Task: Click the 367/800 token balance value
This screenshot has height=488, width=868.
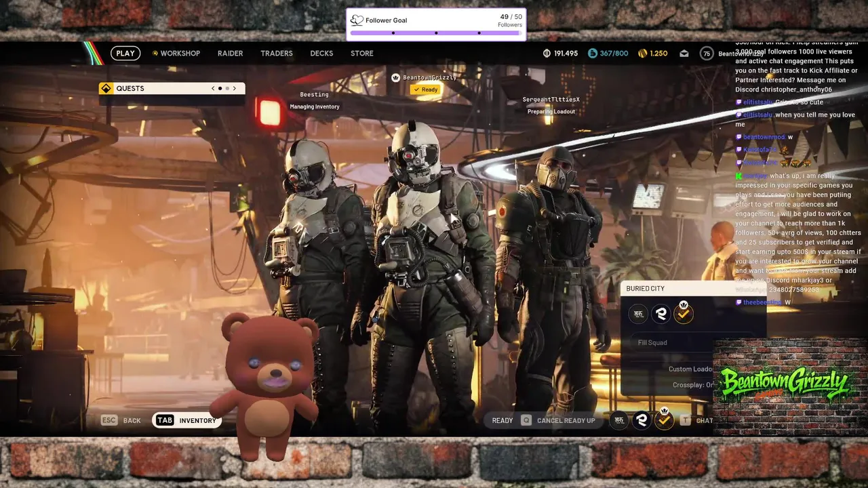Action: tap(614, 54)
